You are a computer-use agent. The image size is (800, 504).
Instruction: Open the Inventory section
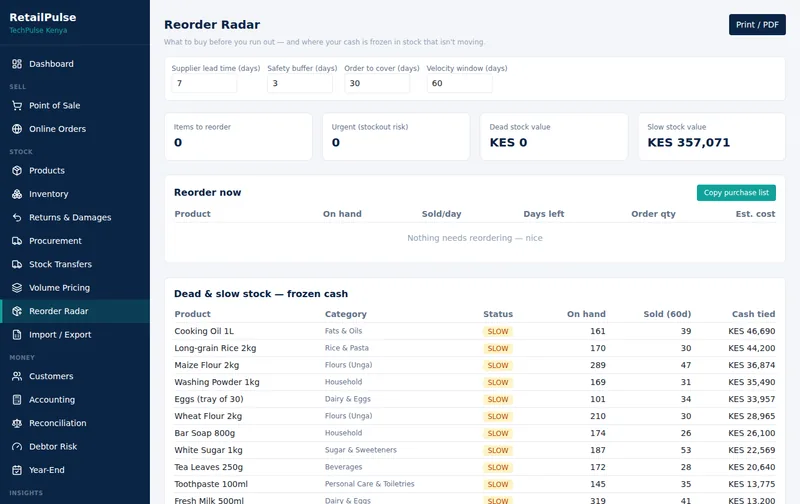75,194
